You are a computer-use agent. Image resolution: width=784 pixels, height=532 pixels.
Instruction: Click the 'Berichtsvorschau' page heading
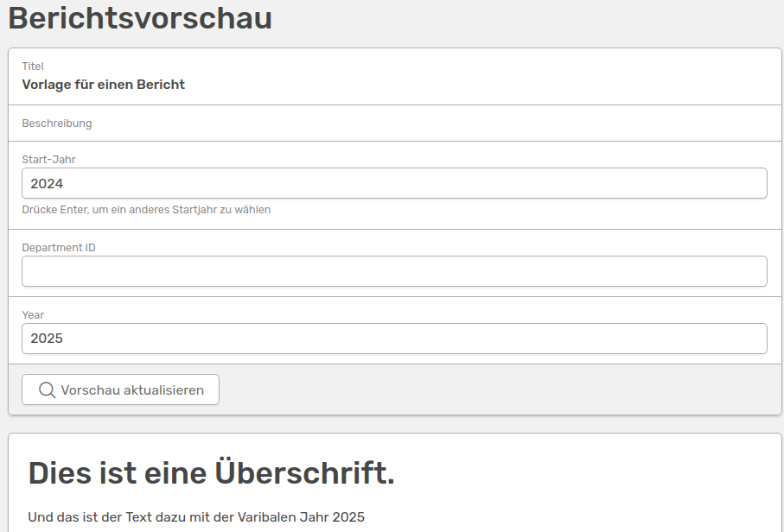[140, 18]
